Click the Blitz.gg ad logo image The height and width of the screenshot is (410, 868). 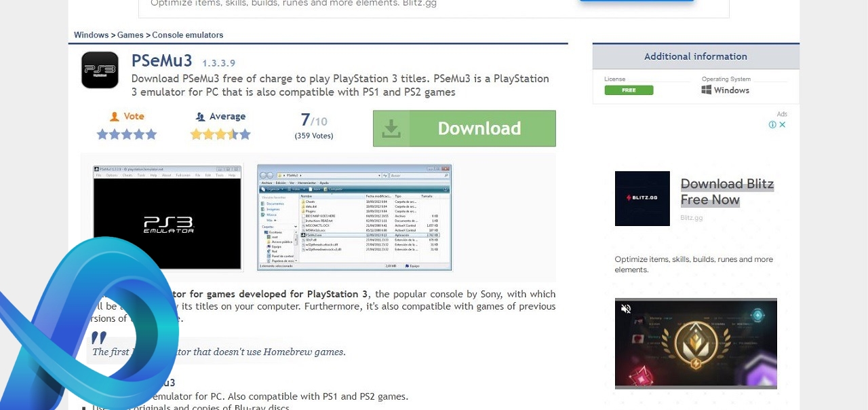[x=642, y=198]
